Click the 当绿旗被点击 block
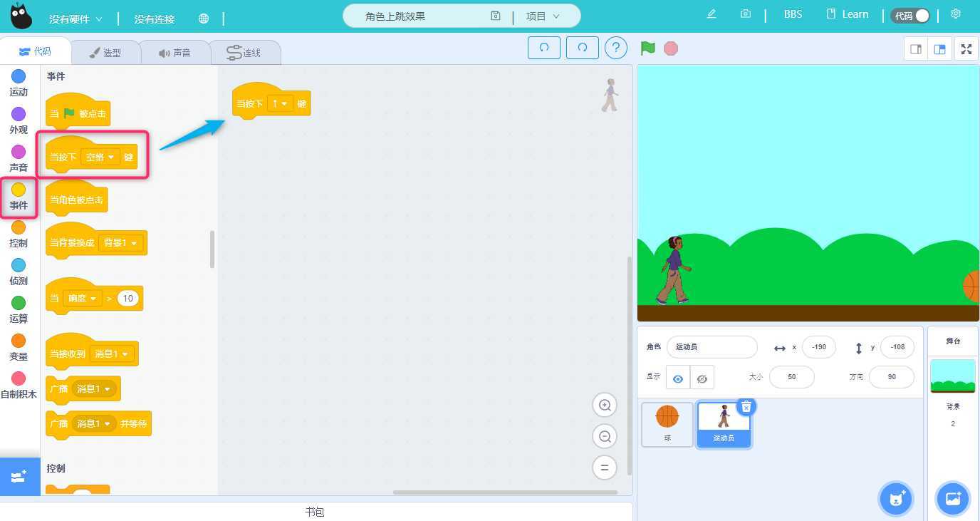The width and height of the screenshot is (980, 521). 78,113
